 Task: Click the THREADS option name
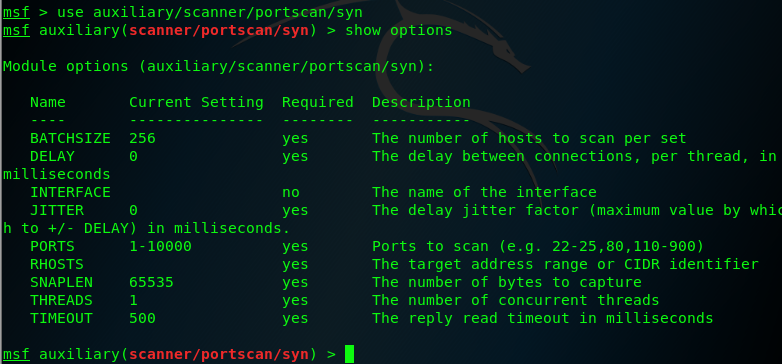click(61, 300)
